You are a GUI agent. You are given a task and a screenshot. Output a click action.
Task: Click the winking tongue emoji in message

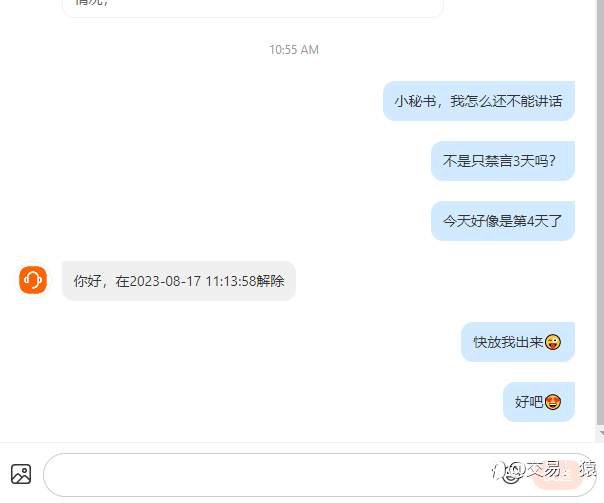(x=553, y=342)
